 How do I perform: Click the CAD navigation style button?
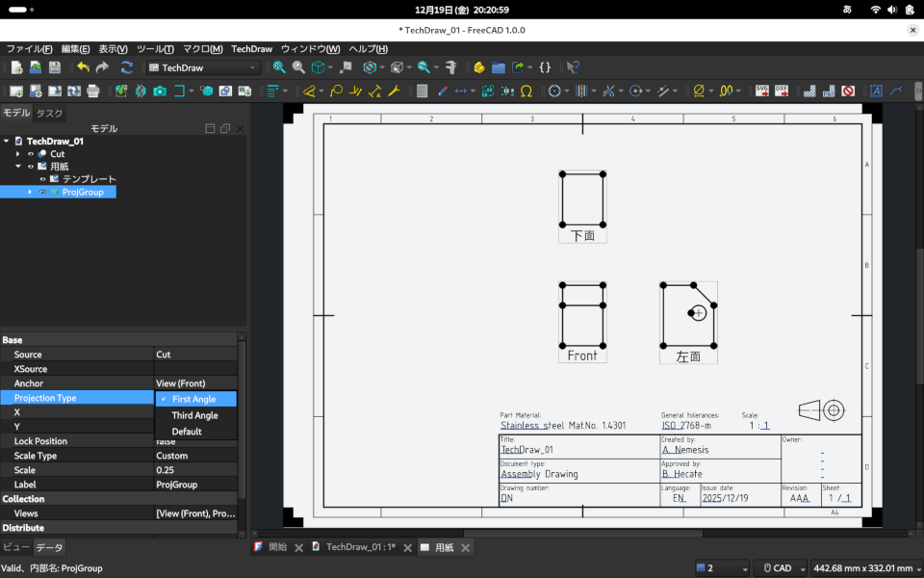780,568
